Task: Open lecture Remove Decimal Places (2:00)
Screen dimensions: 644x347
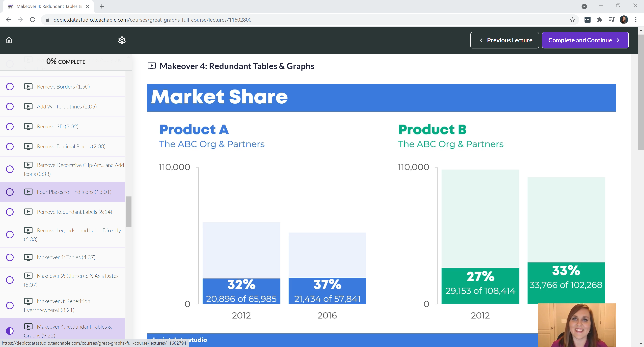Action: point(63,146)
